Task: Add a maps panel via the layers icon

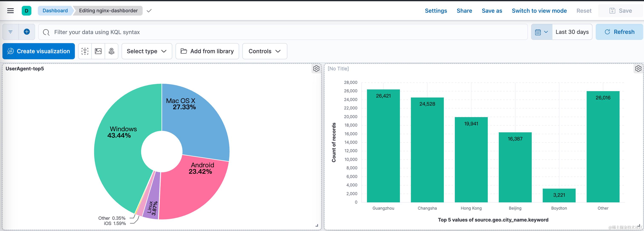Action: [x=112, y=51]
